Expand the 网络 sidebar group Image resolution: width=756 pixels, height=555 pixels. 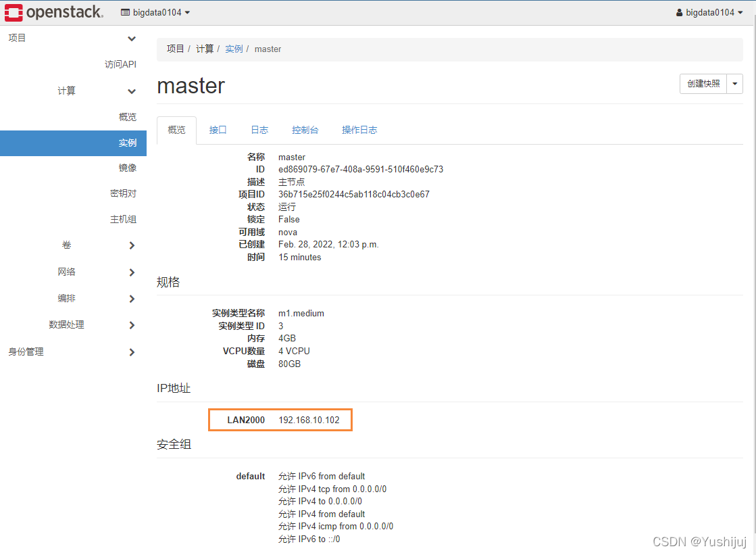(97, 272)
